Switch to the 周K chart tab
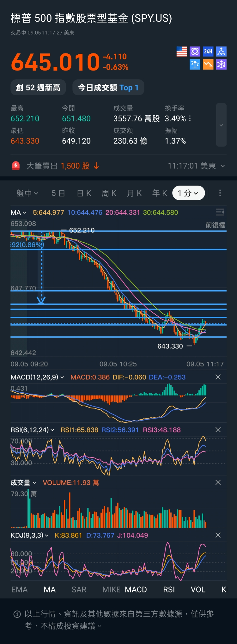Image resolution: width=237 pixels, height=644 pixels. click(109, 193)
